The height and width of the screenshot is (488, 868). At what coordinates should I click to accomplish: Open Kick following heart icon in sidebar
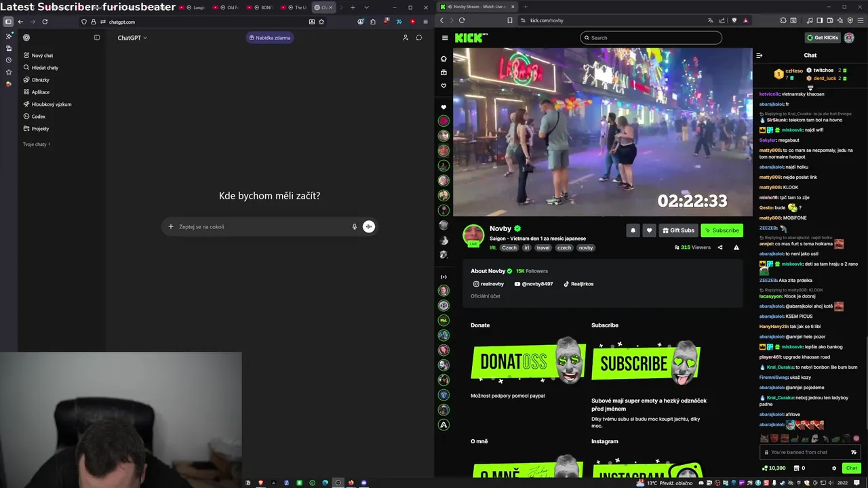[443, 86]
